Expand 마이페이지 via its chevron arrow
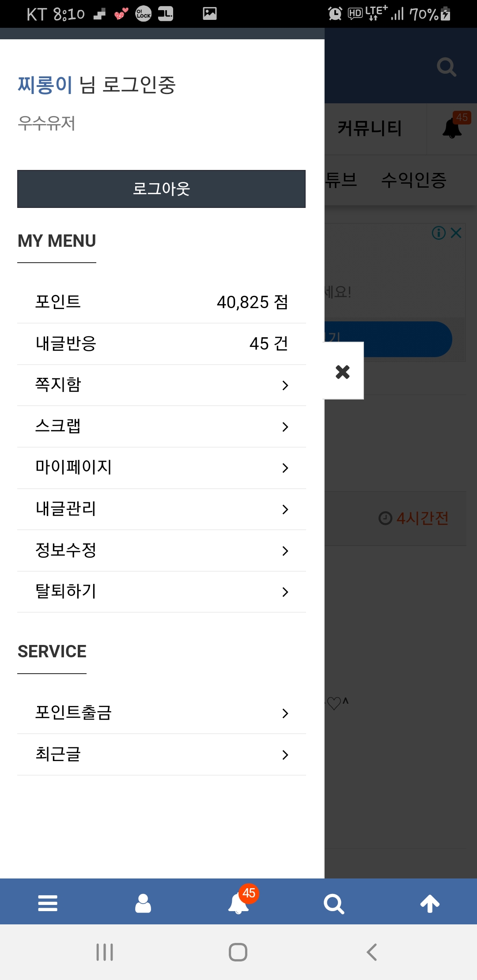This screenshot has height=980, width=477. tap(285, 468)
